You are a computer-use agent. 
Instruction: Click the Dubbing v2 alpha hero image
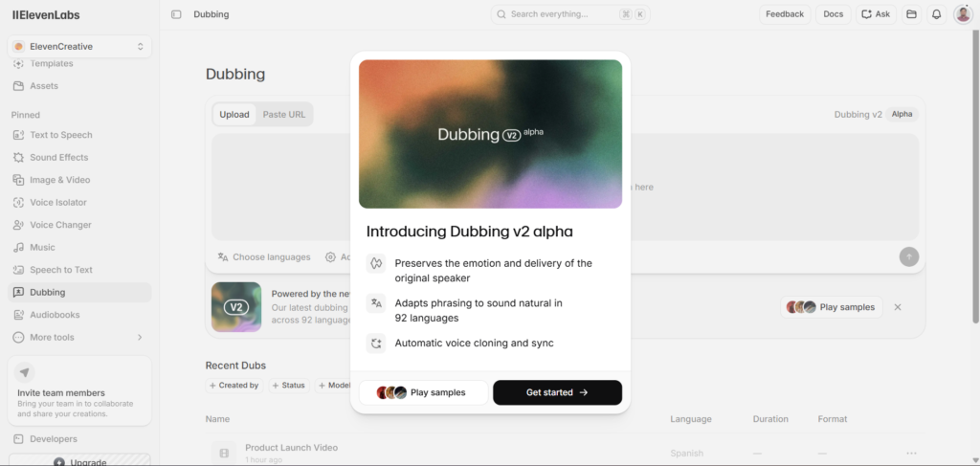pyautogui.click(x=490, y=134)
